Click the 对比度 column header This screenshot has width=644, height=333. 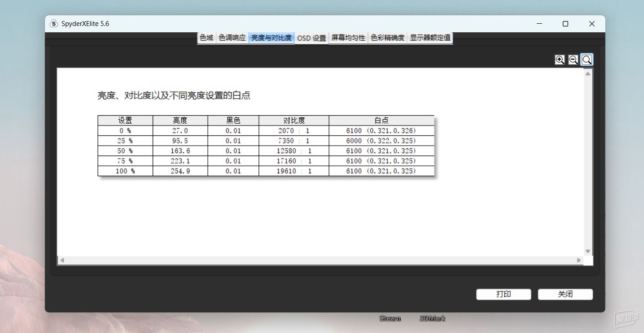click(294, 120)
